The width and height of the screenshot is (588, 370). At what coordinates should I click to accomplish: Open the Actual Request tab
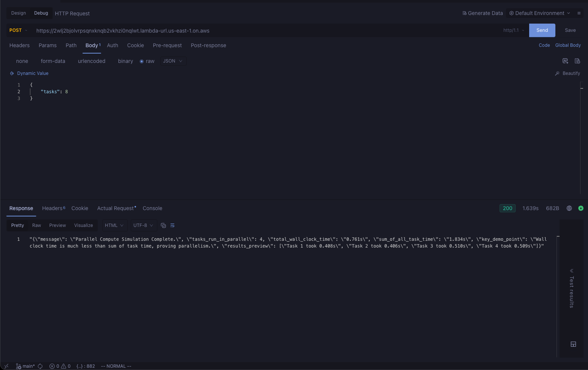tap(116, 208)
